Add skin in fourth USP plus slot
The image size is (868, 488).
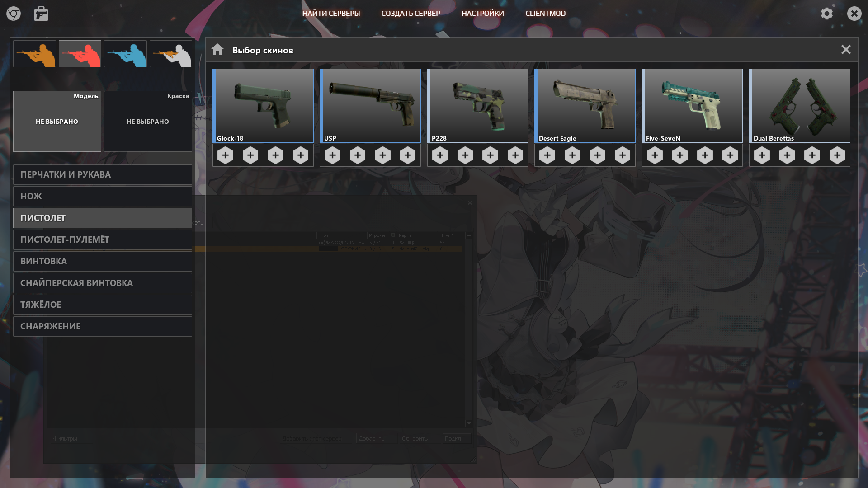pyautogui.click(x=408, y=155)
